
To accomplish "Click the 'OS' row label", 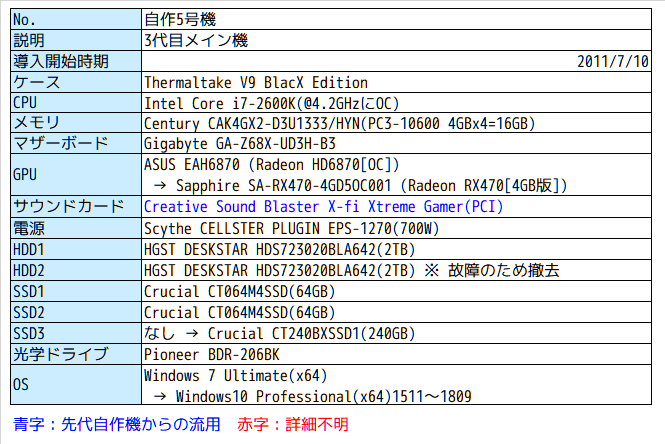I will tap(76, 385).
